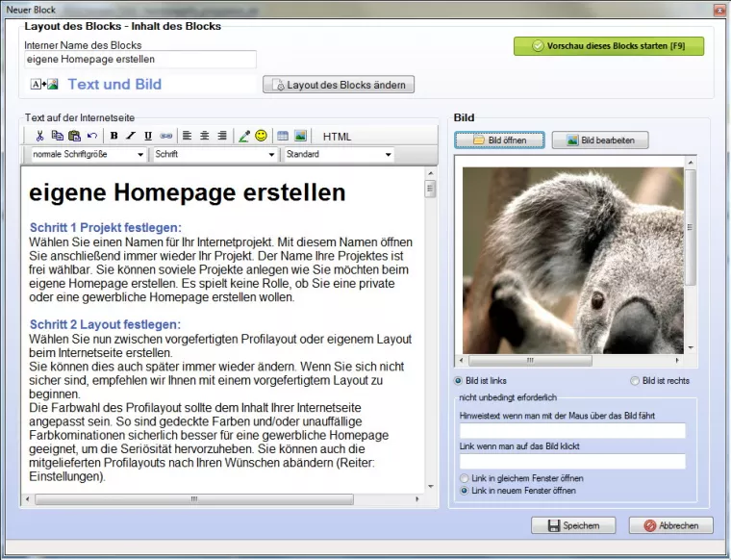Switch to HTML source view
The image size is (731, 560).
337,137
